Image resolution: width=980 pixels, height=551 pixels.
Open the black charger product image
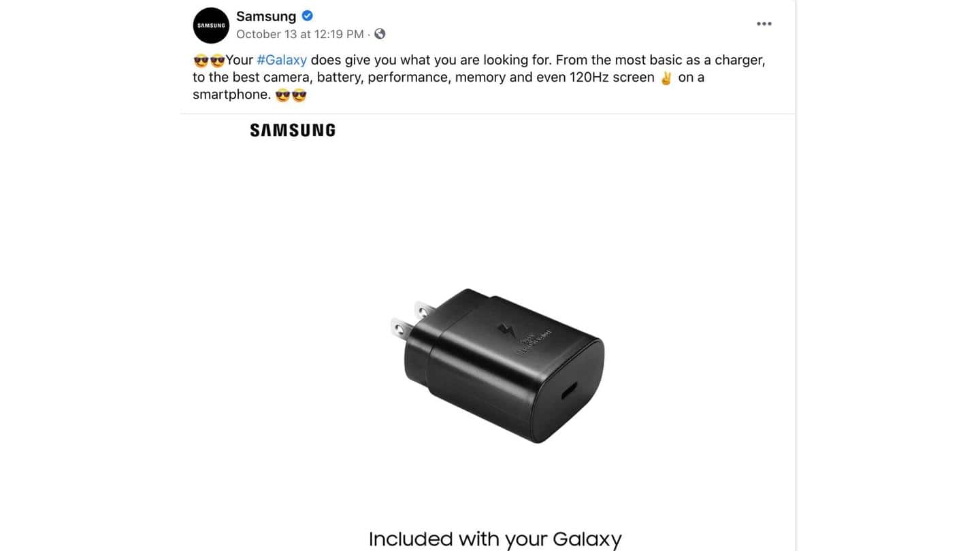tap(497, 366)
